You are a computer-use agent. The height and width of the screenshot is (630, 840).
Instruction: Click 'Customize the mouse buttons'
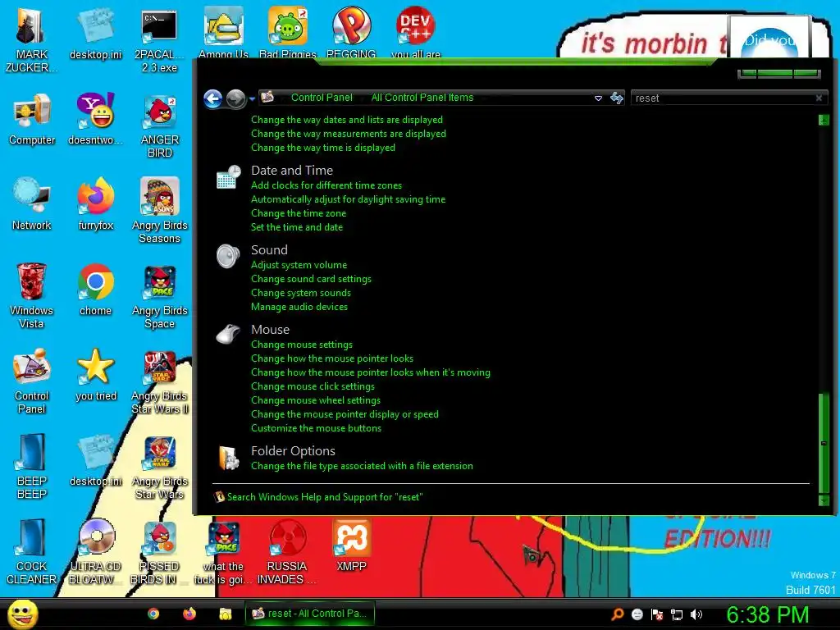(x=316, y=428)
